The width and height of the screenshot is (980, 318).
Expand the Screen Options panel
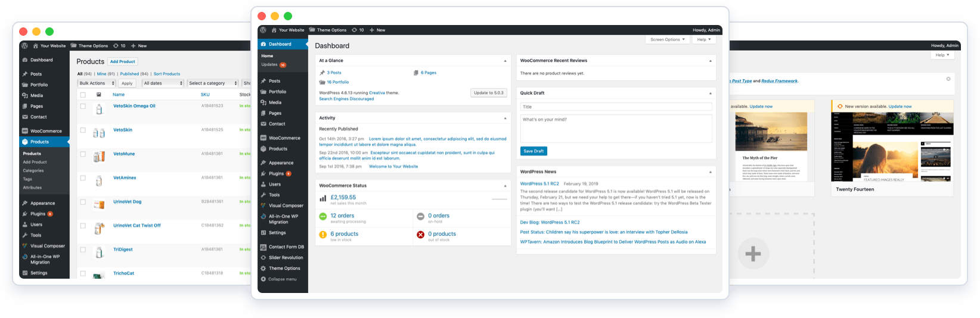(x=668, y=39)
